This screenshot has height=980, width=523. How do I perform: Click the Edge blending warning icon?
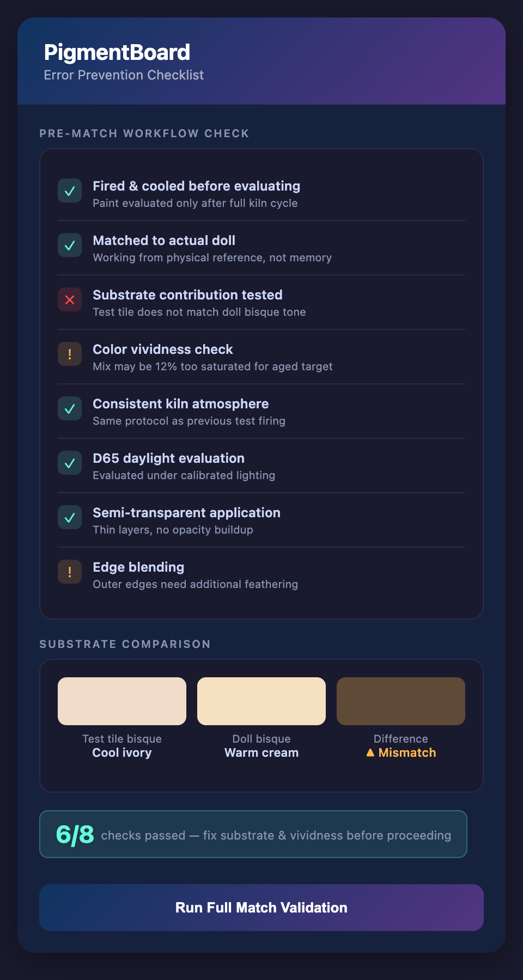tap(70, 572)
